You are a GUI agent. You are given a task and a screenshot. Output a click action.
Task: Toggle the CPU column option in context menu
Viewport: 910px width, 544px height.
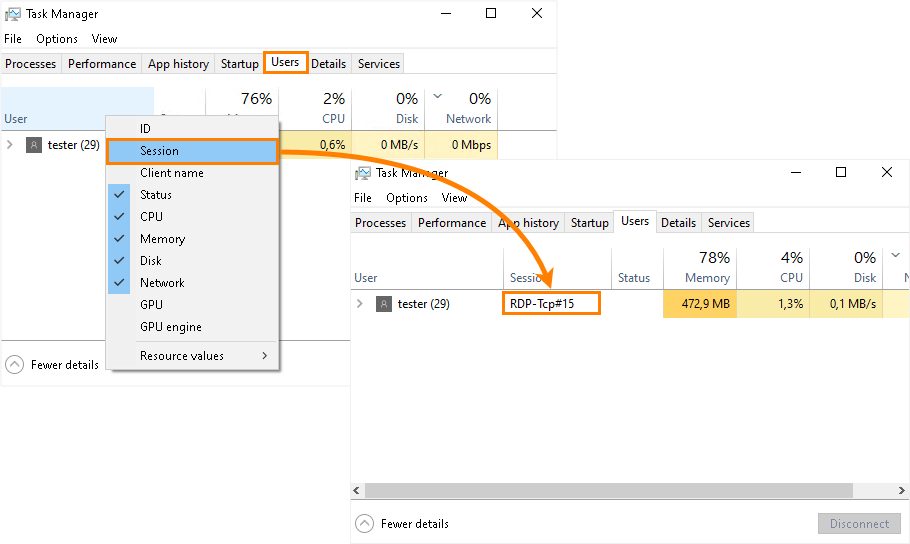tap(193, 217)
